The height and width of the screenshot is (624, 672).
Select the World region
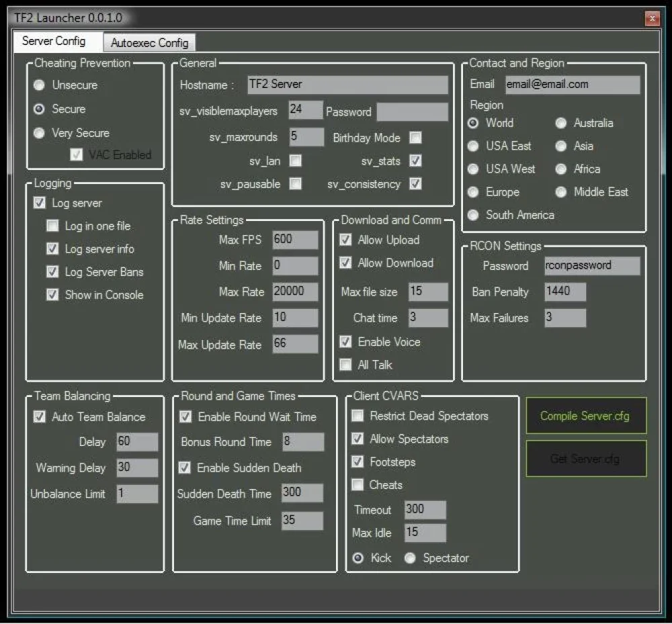point(473,124)
